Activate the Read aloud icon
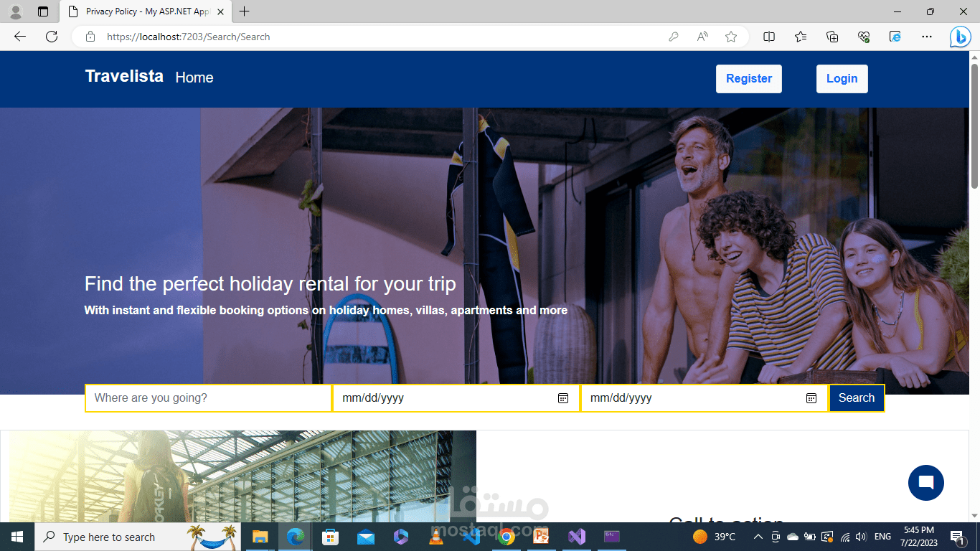980x551 pixels. click(702, 37)
